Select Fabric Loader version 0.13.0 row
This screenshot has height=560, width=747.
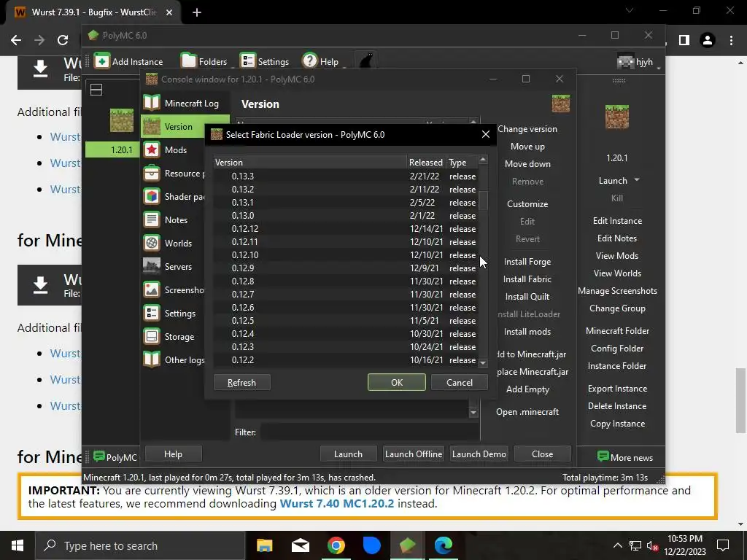coord(345,216)
